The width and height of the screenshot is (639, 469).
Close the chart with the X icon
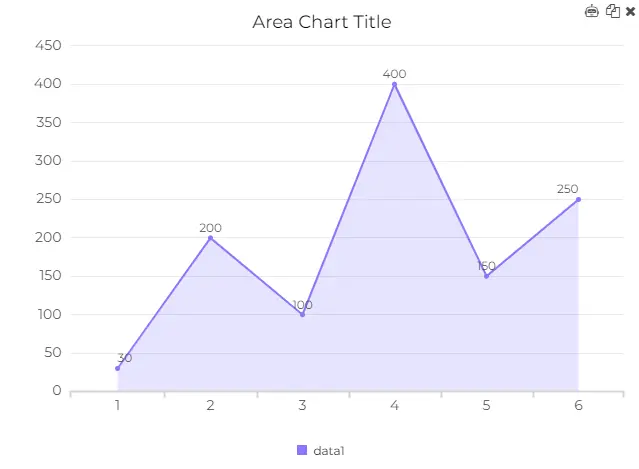click(x=630, y=11)
